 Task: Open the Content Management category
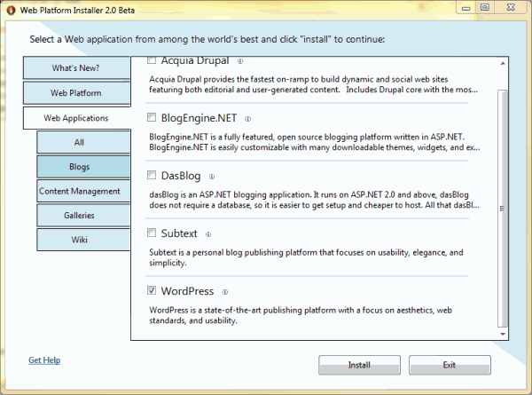[x=83, y=191]
